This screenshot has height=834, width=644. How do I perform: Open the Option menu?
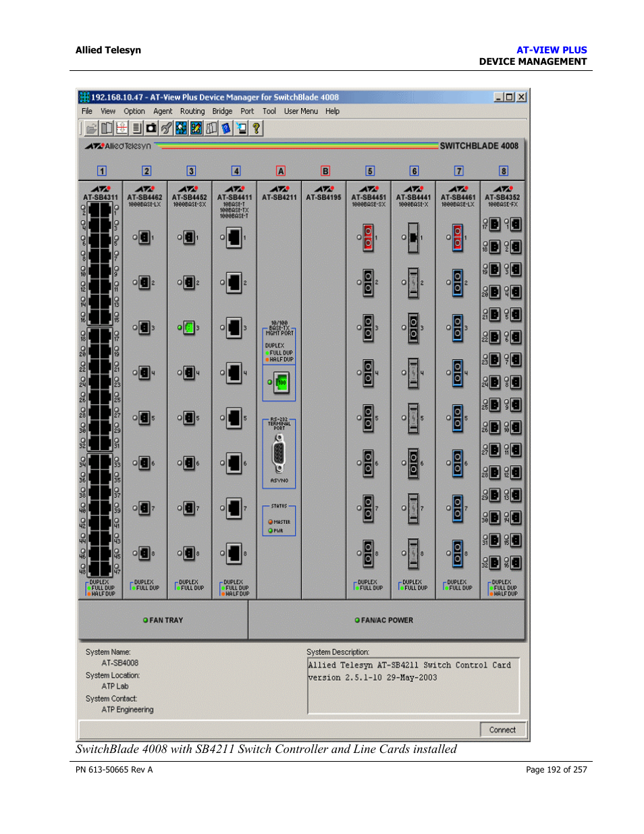134,111
